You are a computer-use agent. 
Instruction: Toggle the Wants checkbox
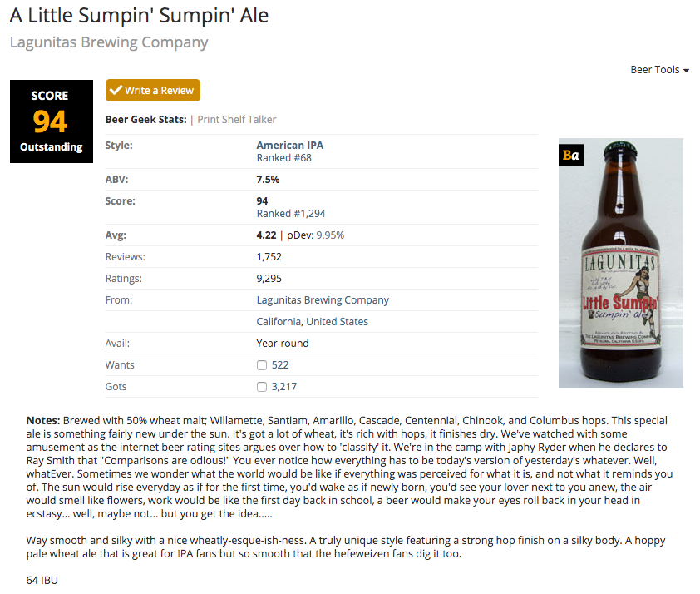point(262,365)
